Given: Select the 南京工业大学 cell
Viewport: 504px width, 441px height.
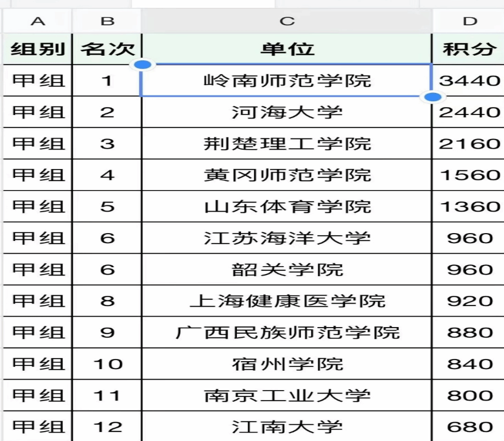Looking at the screenshot, I should [287, 395].
